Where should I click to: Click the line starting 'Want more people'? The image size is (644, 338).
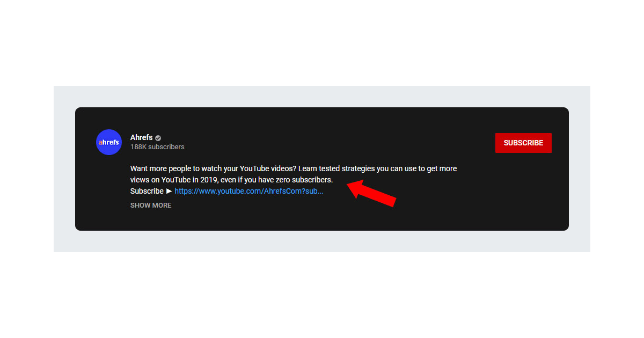pyautogui.click(x=294, y=168)
